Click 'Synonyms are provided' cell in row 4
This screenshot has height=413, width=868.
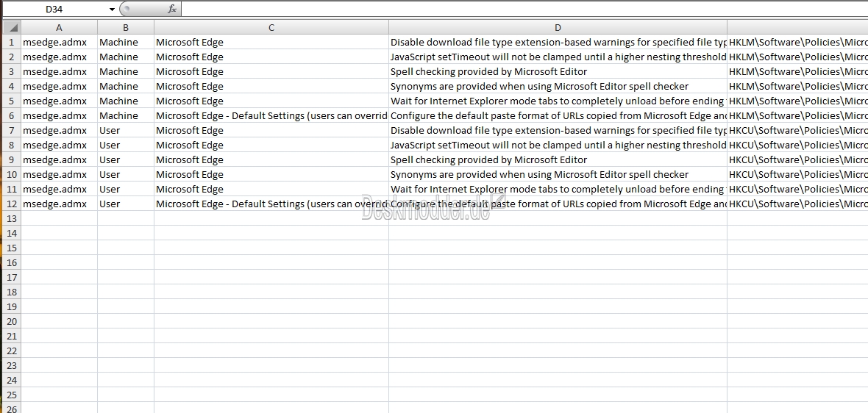pyautogui.click(x=558, y=86)
